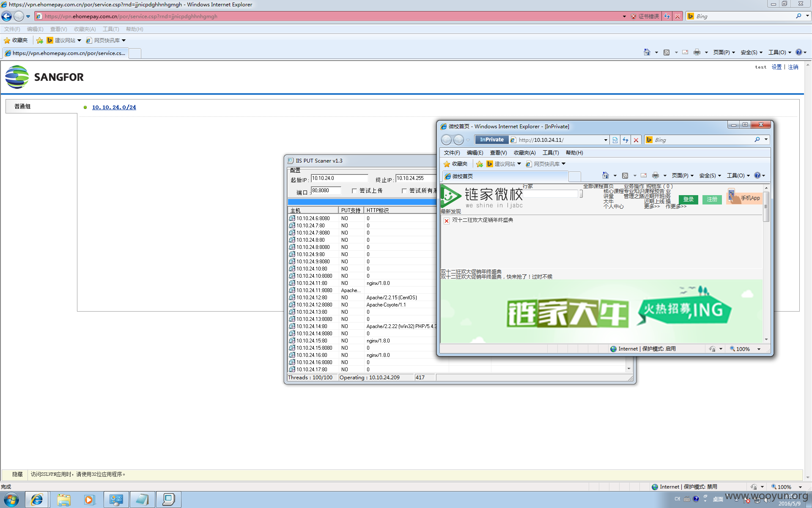
Task: Open the 10.10.24.0/24 resource link
Action: point(114,107)
